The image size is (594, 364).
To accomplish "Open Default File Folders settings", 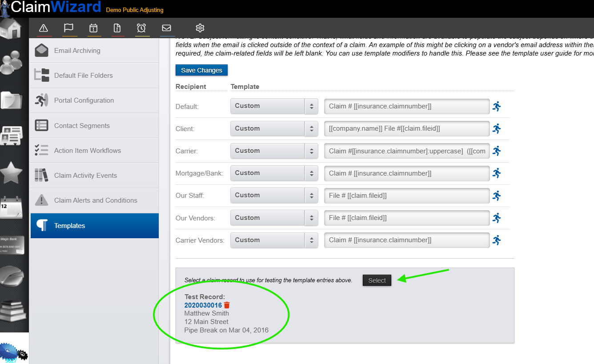I will pos(95,76).
